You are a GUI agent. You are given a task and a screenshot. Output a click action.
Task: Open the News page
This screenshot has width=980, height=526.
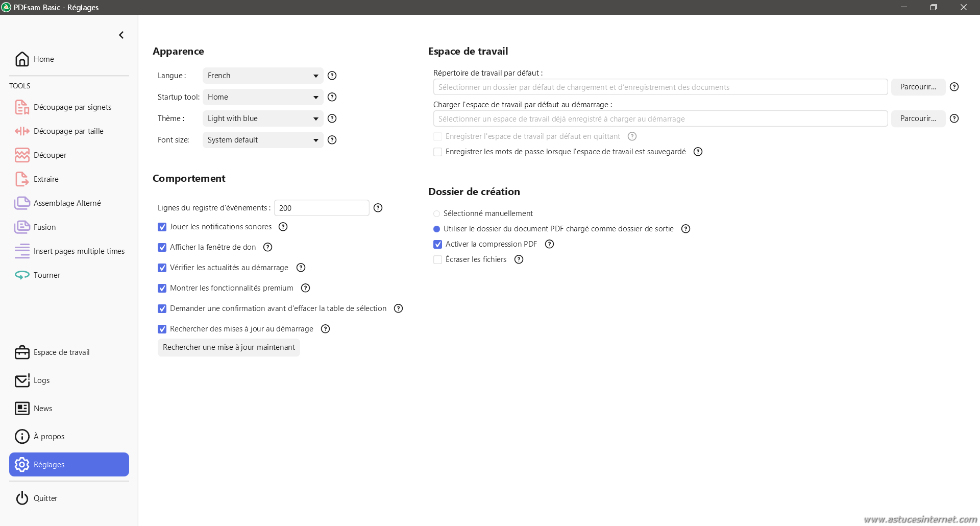(69, 409)
